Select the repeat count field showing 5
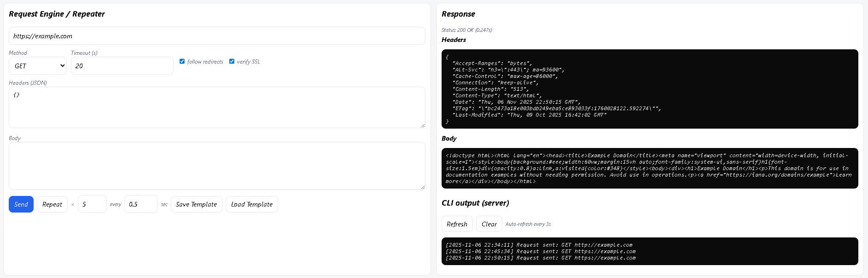Viewport: 868px width, 278px height. click(92, 204)
